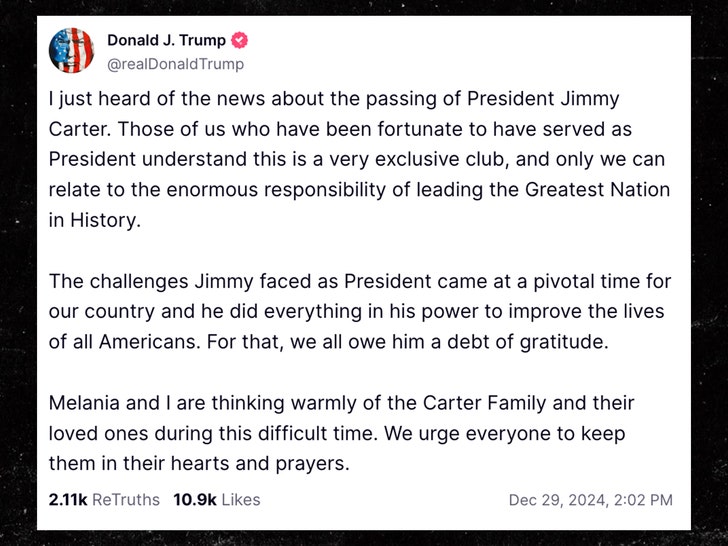Click the line starting "I just heard"
This screenshot has width=728, height=546.
pos(334,100)
